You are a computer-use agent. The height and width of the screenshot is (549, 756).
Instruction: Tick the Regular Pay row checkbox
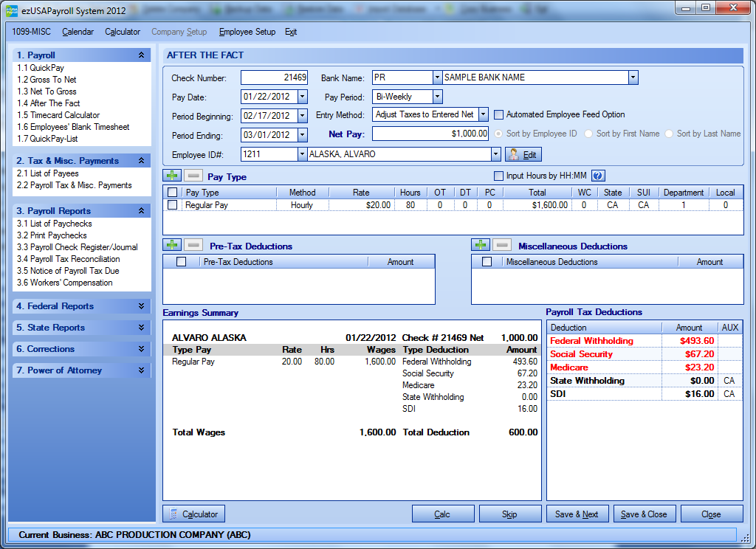172,205
